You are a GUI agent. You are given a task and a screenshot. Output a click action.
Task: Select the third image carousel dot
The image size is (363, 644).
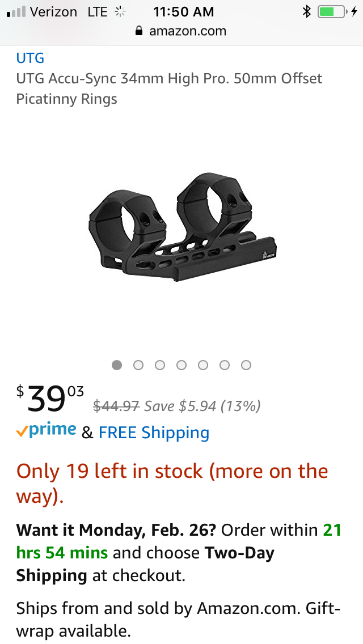pyautogui.click(x=160, y=365)
